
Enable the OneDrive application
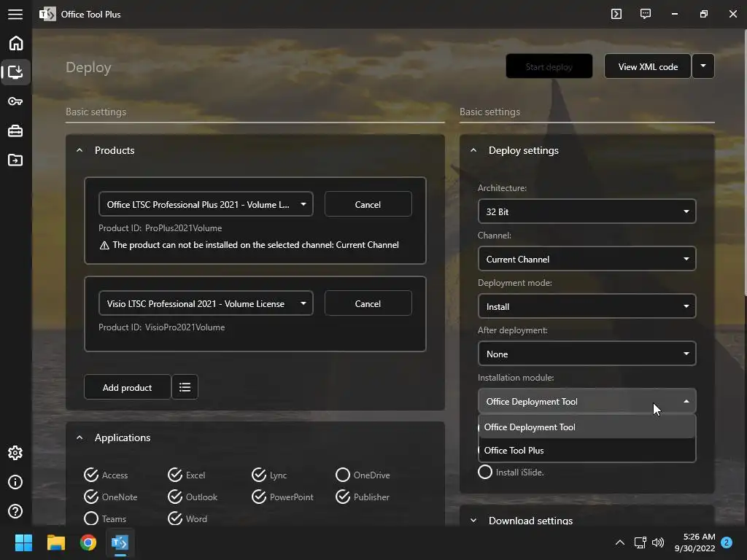click(x=363, y=475)
